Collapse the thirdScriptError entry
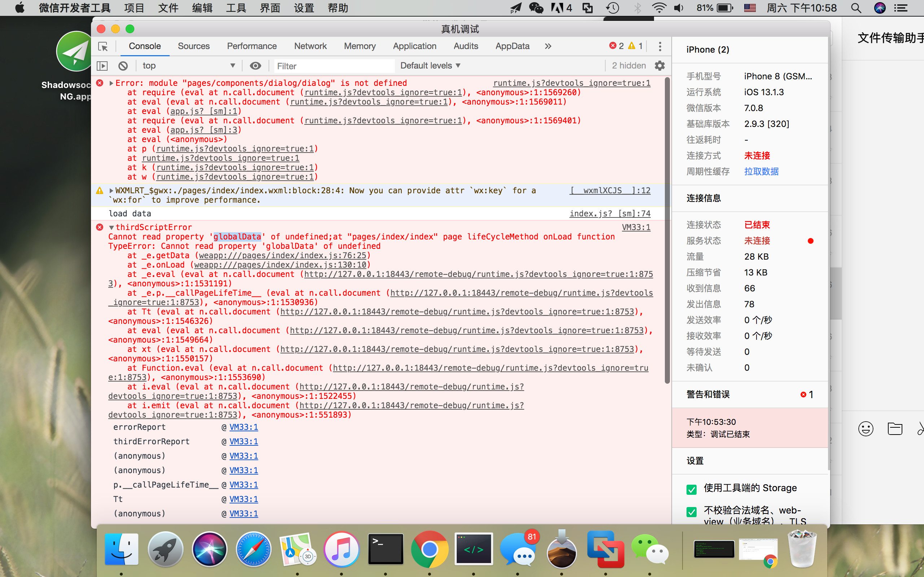 coord(112,228)
